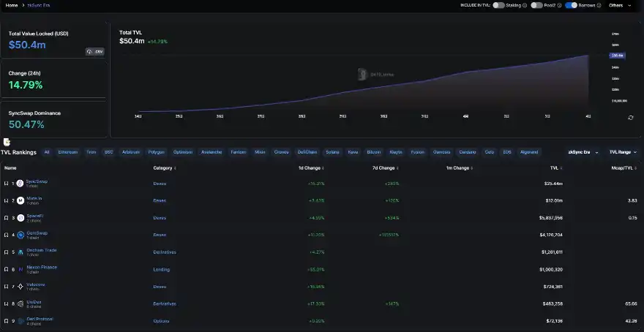The height and width of the screenshot is (332, 644).
Task: Select the Arbitrum chain filter
Action: pos(131,152)
